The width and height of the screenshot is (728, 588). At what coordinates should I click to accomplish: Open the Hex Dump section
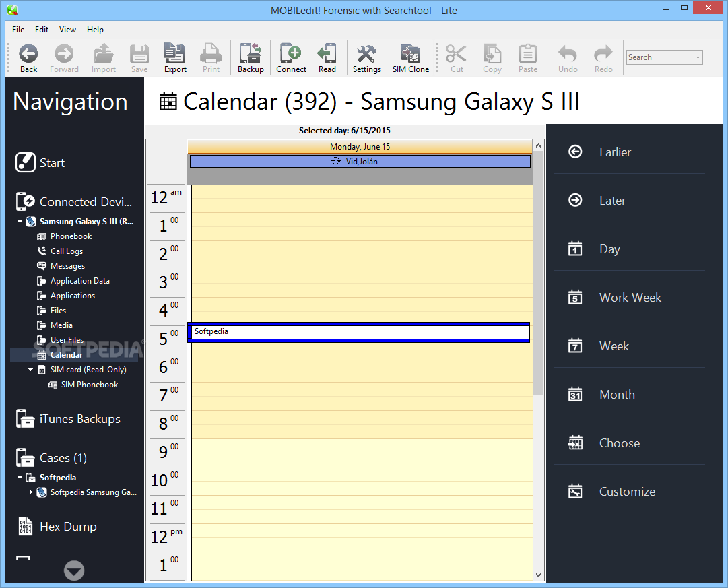(57, 526)
